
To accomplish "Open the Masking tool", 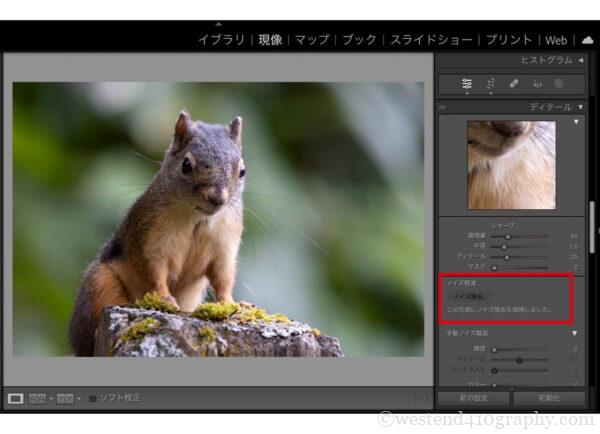I will [559, 84].
